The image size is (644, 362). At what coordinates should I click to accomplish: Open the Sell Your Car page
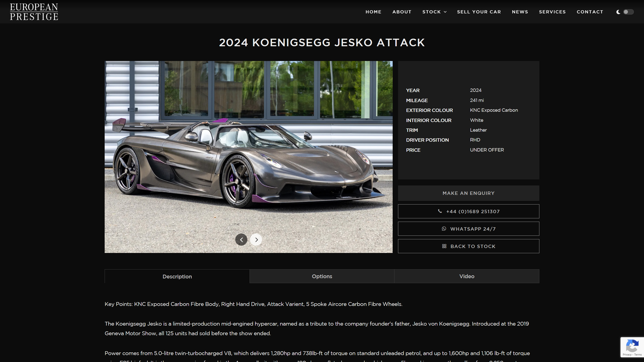coord(479,12)
